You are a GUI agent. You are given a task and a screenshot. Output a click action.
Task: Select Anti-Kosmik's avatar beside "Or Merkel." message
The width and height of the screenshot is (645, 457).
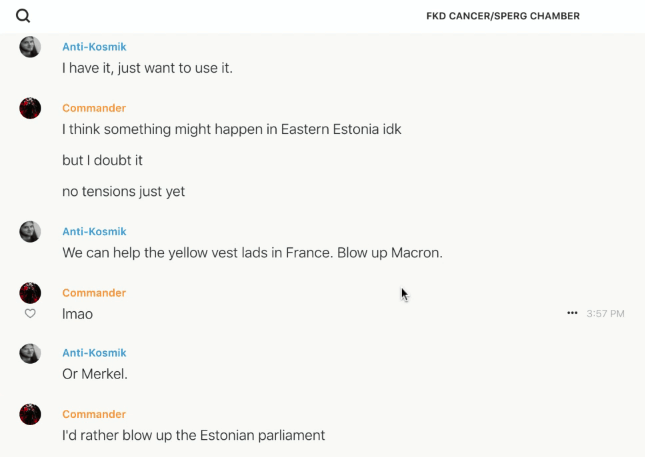pyautogui.click(x=30, y=353)
